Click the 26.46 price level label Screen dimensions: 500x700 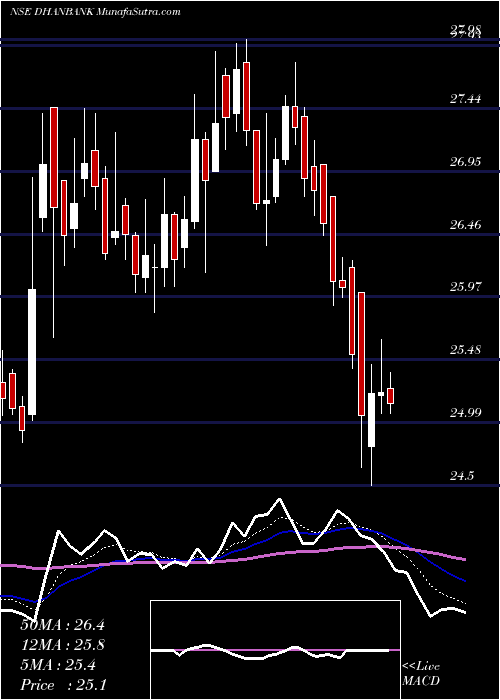[465, 224]
